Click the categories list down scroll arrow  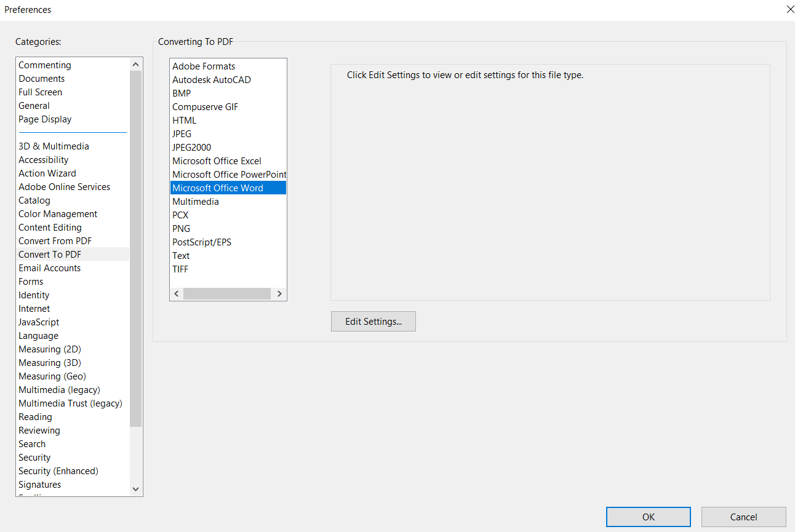tap(135, 489)
